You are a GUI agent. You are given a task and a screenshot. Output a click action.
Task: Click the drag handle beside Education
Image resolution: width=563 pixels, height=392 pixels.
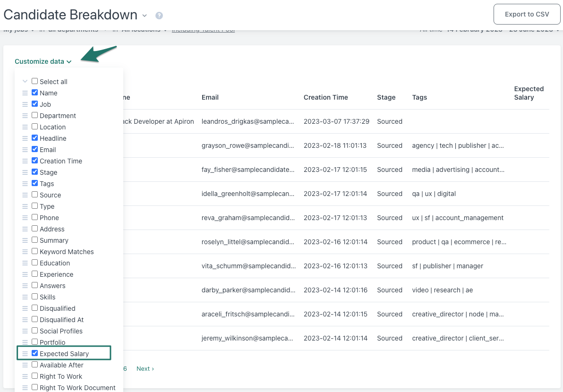click(x=25, y=263)
